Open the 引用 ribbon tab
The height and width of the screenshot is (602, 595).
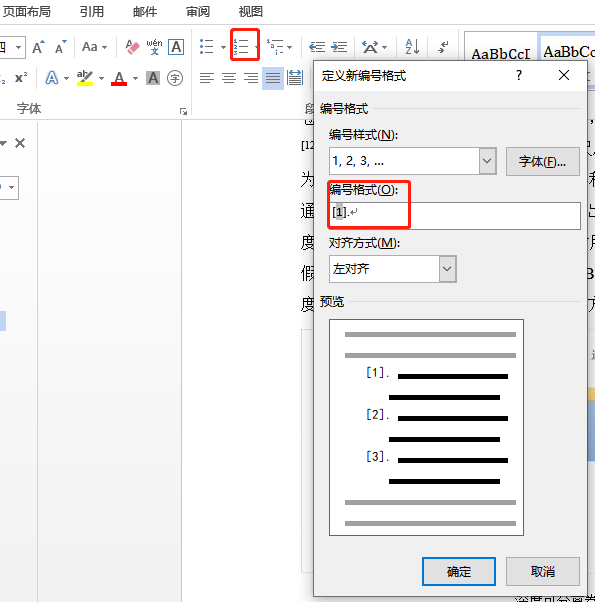point(92,12)
